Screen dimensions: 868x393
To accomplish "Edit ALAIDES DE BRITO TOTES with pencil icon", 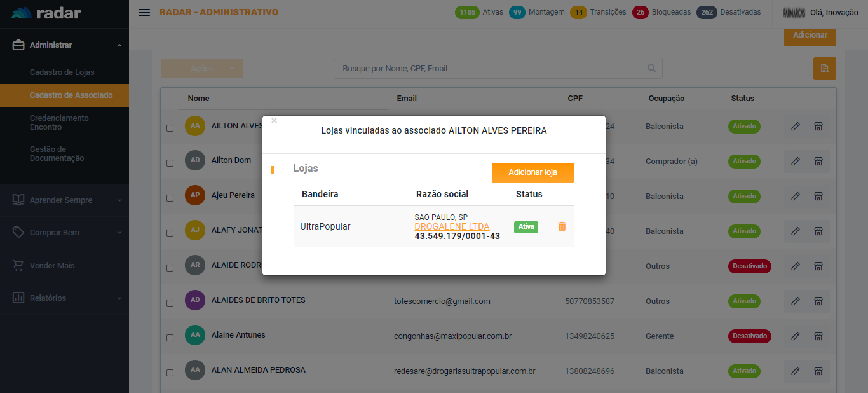I will click(795, 301).
